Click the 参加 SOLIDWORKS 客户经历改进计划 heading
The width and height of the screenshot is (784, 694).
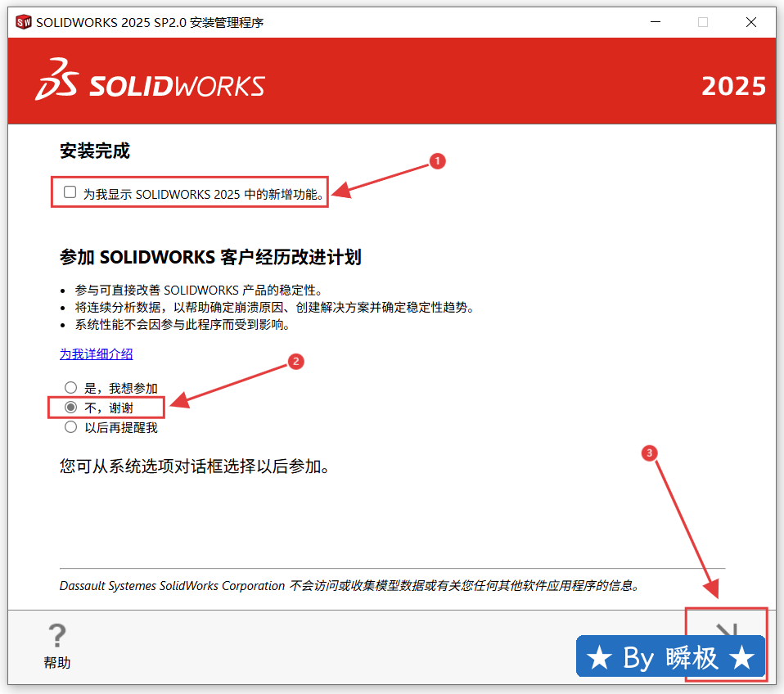tap(210, 258)
